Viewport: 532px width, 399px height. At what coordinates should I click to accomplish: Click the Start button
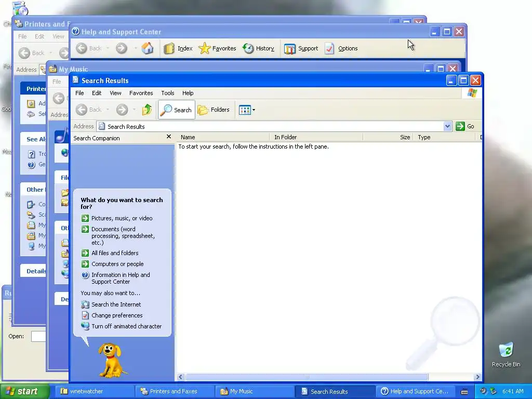click(24, 391)
